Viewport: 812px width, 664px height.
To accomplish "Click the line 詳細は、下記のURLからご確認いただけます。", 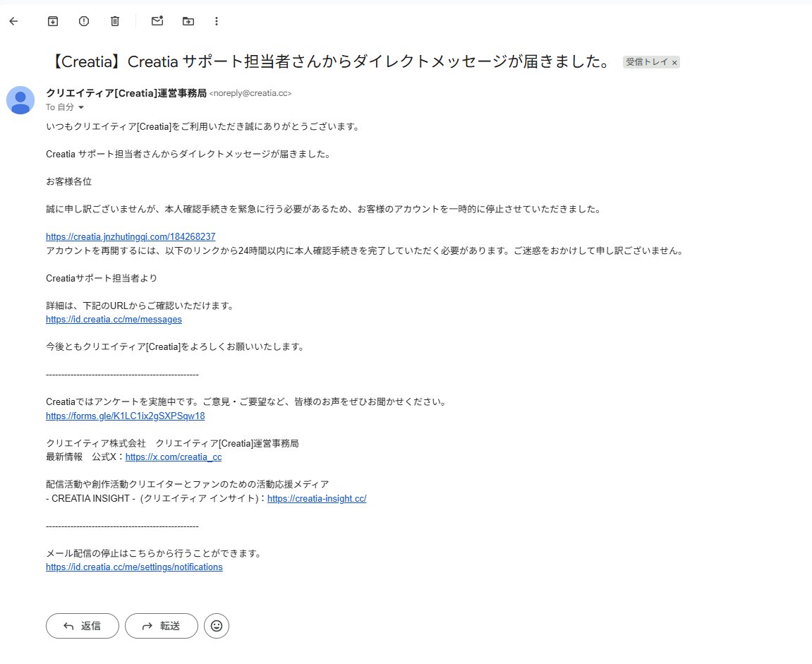I will click(x=140, y=306).
